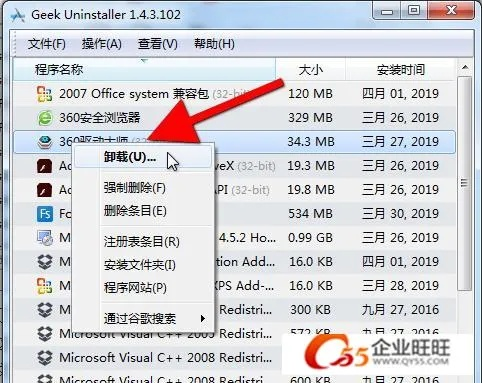Click the 120 MB size value
The width and height of the screenshot is (482, 383).
pos(310,94)
